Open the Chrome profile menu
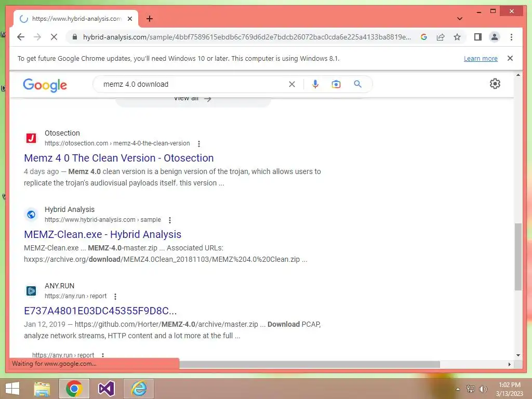Viewport: 532px width, 399px height. [x=495, y=37]
